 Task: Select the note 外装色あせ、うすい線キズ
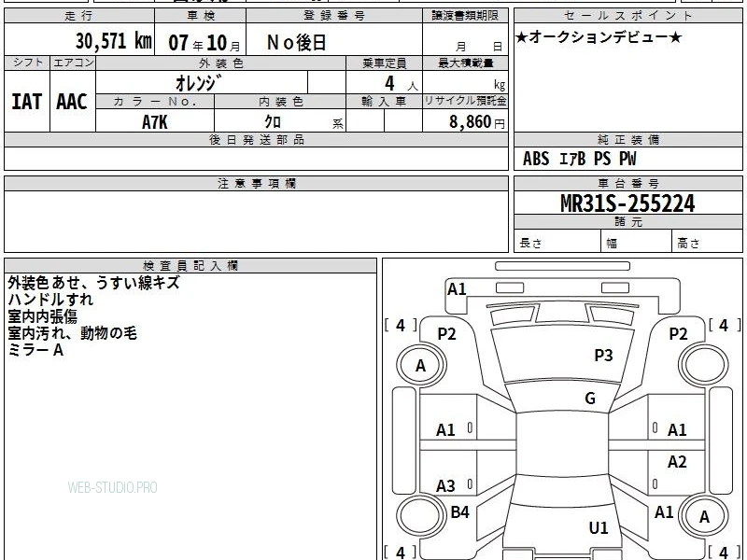point(94,283)
